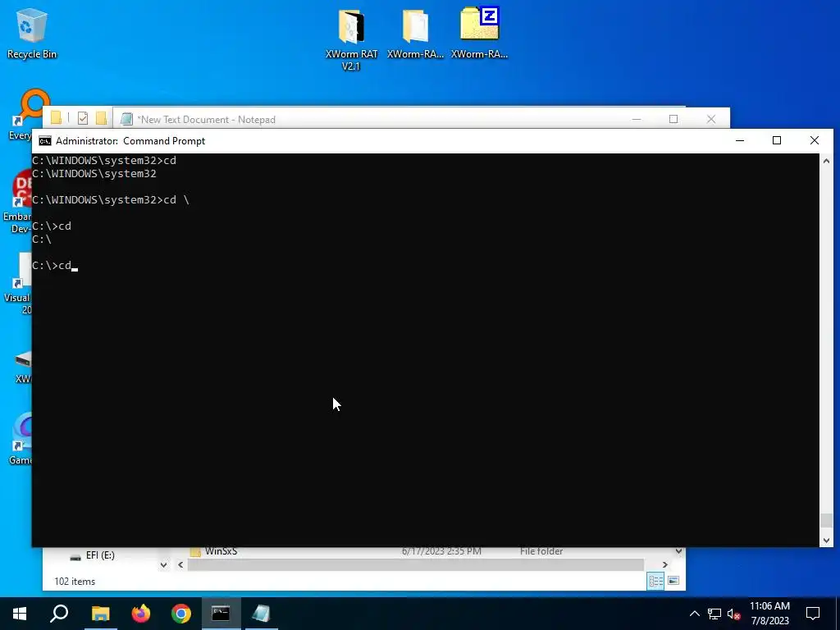Close the New Text Document Notepad window

point(711,119)
